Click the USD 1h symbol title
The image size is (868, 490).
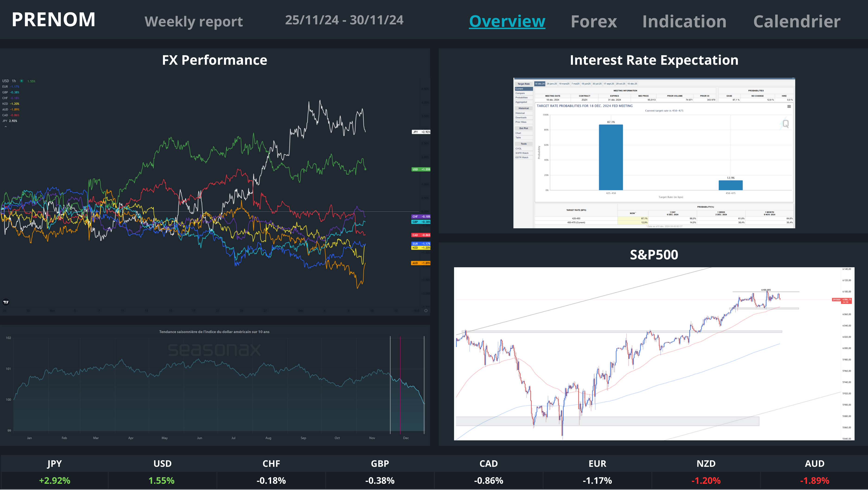[x=9, y=81]
